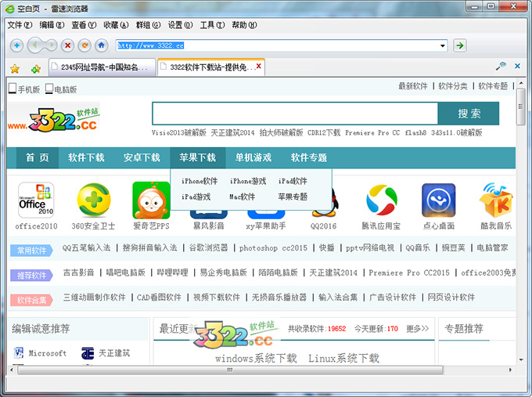
Task: Click the 常用软件 category label
Action: pos(31,251)
